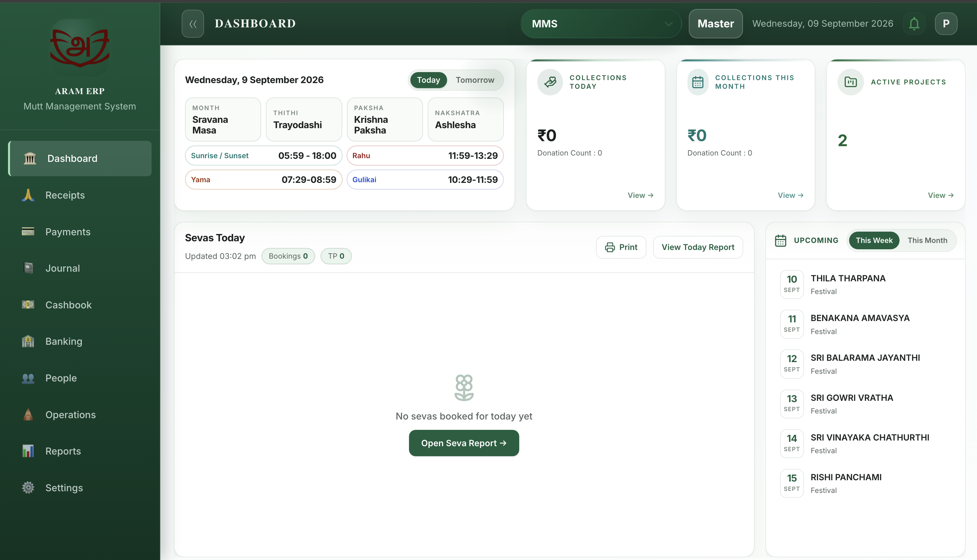Click the Collections This Month calendar icon
Viewport: 977px width, 560px height.
pos(698,82)
